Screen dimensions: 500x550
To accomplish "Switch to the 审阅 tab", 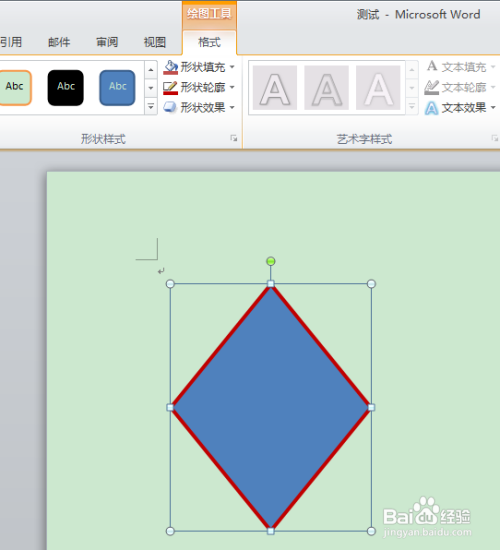I will click(x=107, y=42).
